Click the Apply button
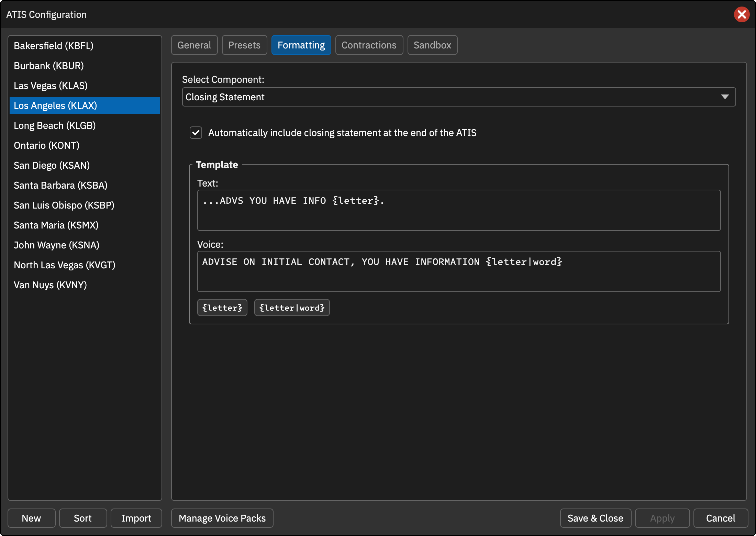The width and height of the screenshot is (756, 536). click(662, 518)
